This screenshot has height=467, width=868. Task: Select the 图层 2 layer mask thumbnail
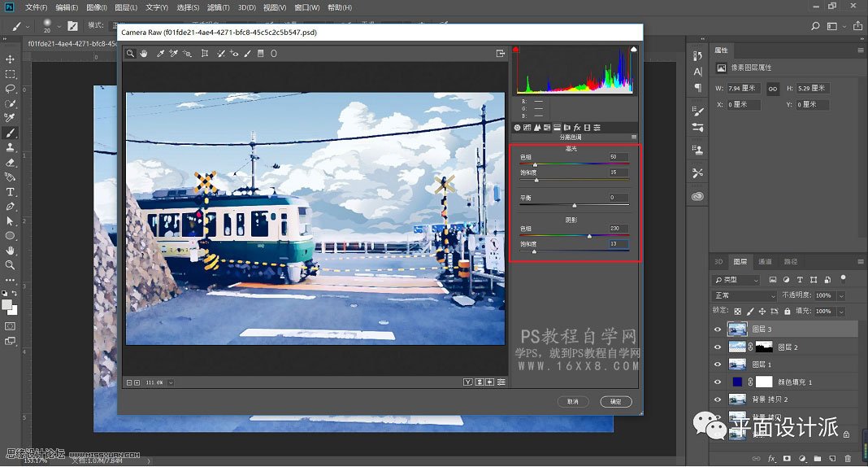tap(764, 347)
